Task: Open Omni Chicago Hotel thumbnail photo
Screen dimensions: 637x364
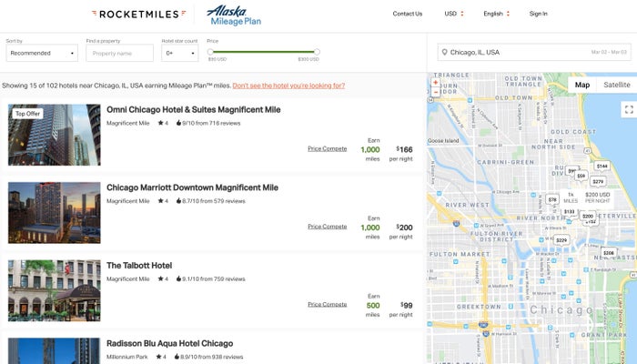Action: (x=55, y=135)
